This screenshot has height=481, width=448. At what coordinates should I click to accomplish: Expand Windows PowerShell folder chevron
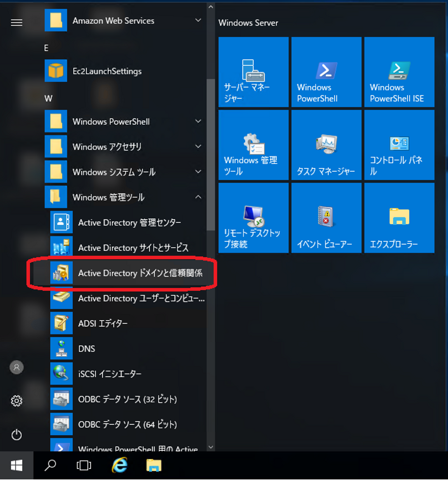[x=198, y=121]
